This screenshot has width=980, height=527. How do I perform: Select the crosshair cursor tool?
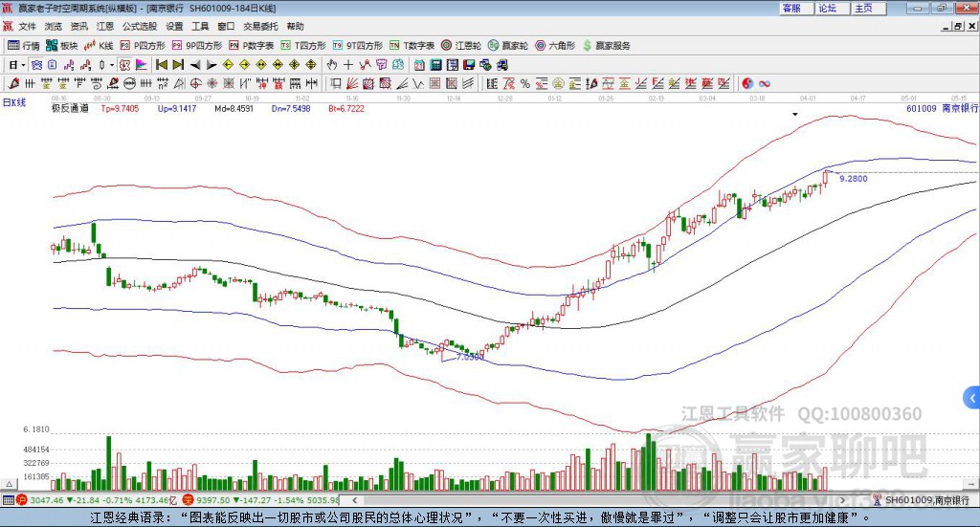[348, 65]
